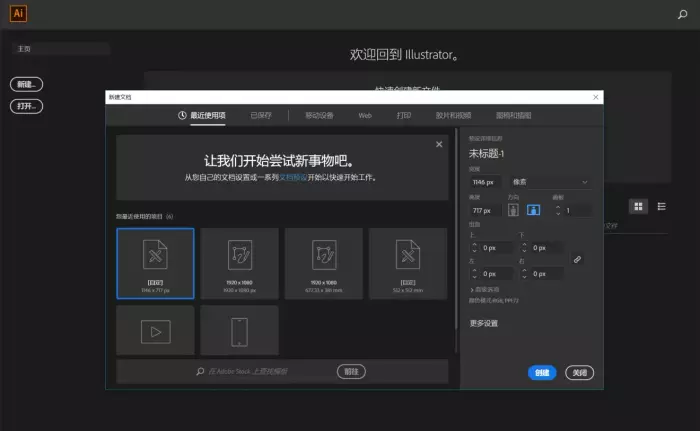Click the blue 创建 button
This screenshot has width=700, height=431.
(x=542, y=372)
